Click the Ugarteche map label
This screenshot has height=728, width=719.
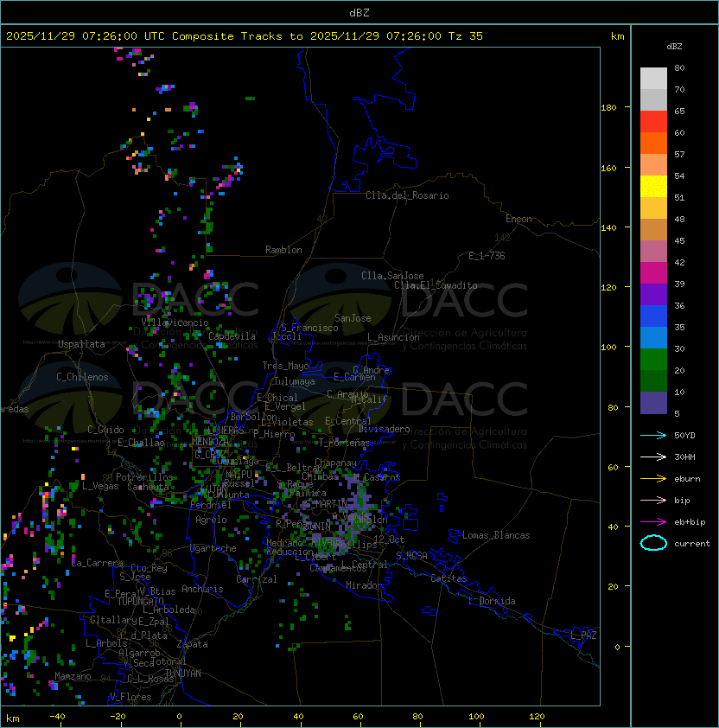pyautogui.click(x=213, y=548)
